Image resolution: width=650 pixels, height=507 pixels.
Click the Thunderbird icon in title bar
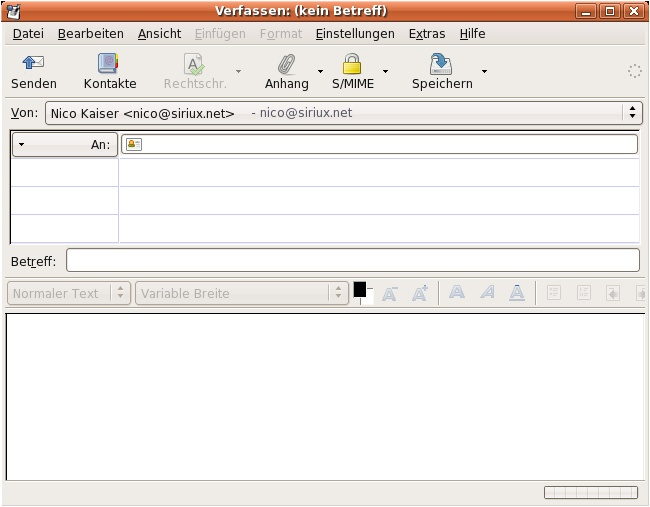(13, 11)
